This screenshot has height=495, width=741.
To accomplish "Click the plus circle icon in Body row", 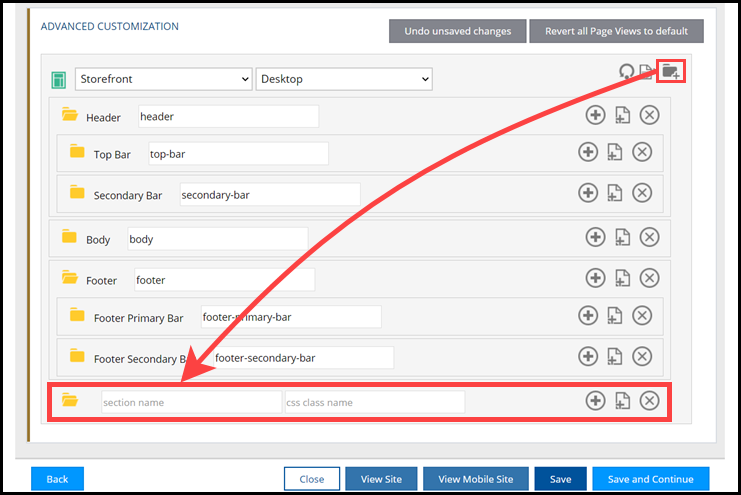I will [595, 237].
